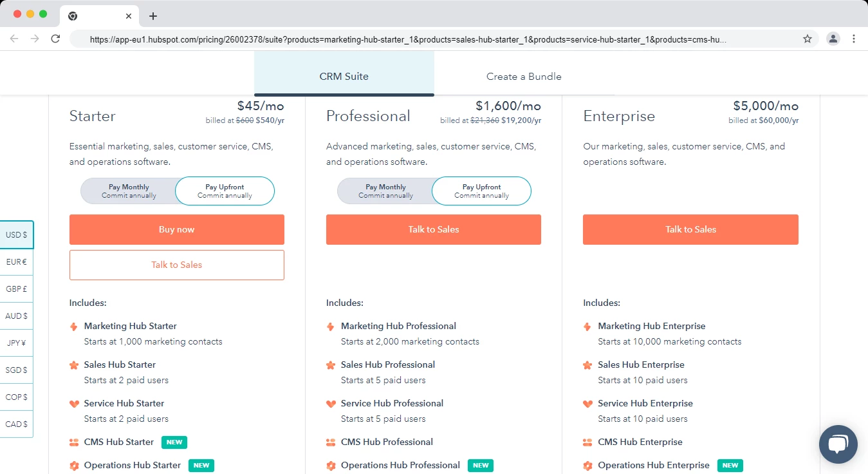Open the Chrome three-dot menu
The width and height of the screenshot is (868, 474).
coord(854,39)
